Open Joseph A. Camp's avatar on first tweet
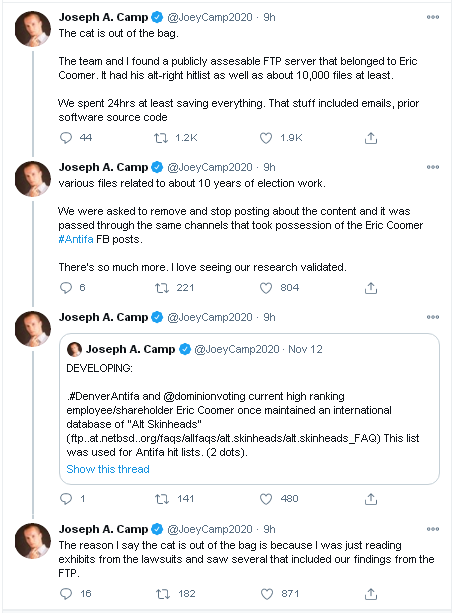Viewport: 455px width, 613px height. [33, 29]
